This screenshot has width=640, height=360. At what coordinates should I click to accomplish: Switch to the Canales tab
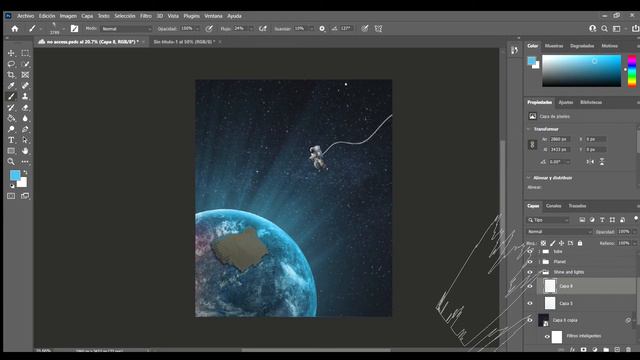click(x=553, y=206)
